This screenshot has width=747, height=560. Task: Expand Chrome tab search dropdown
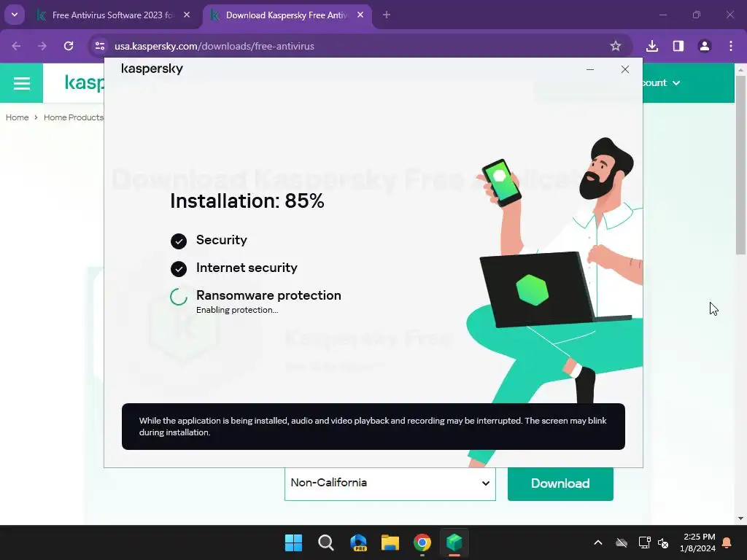[15, 15]
